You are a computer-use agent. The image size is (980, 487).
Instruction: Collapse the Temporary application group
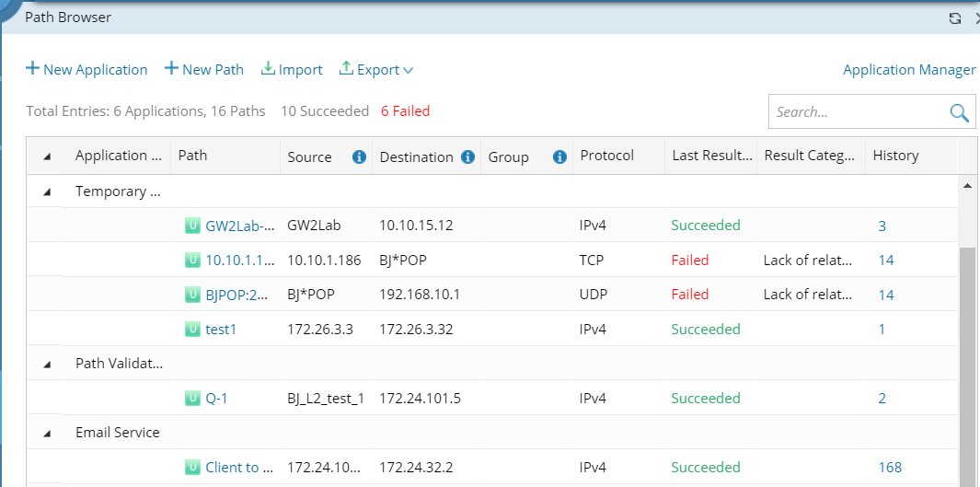pyautogui.click(x=47, y=191)
